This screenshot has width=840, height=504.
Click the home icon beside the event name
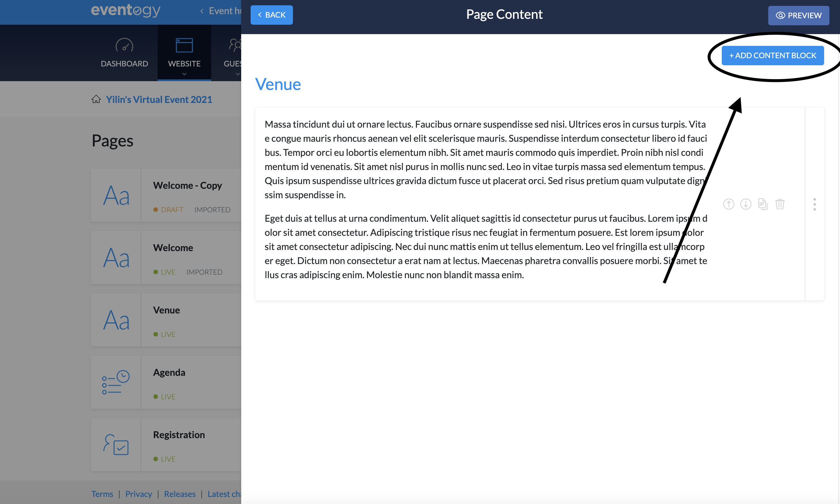96,99
